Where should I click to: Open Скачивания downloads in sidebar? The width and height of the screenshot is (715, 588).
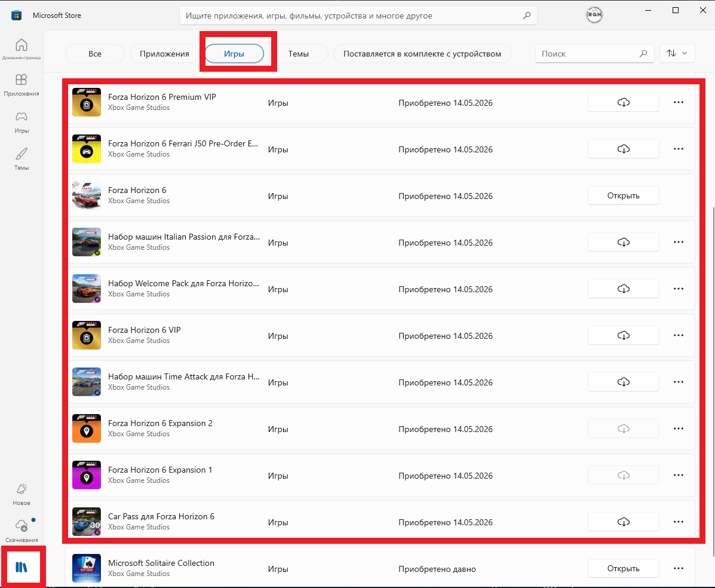[x=22, y=531]
